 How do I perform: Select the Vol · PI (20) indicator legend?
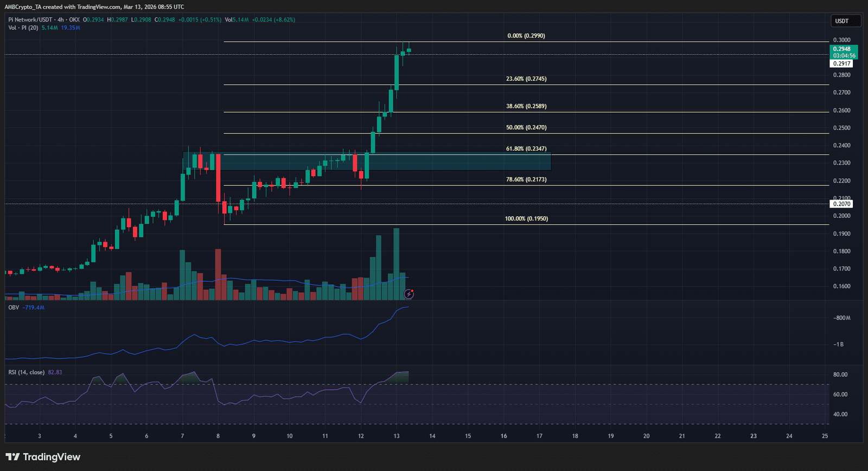click(23, 28)
